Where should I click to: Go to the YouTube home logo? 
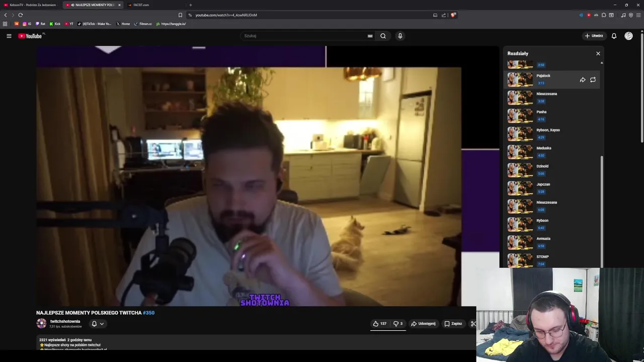[30, 36]
